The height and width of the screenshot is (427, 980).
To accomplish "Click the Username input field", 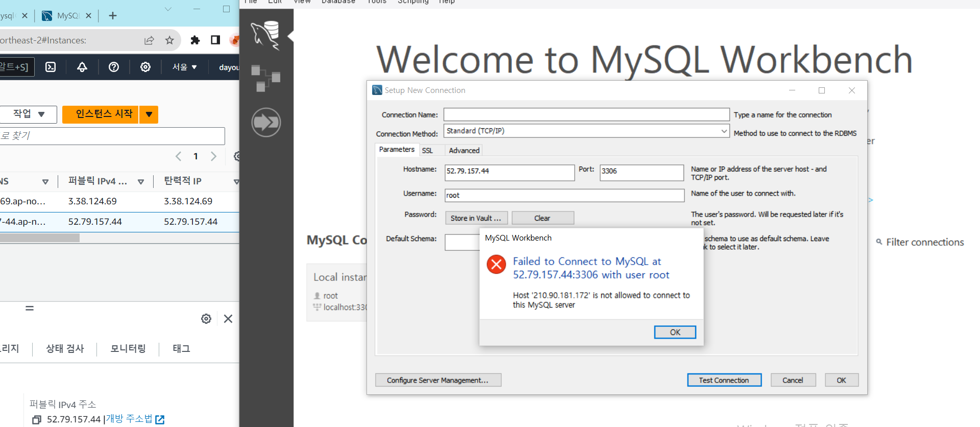I will click(x=565, y=195).
